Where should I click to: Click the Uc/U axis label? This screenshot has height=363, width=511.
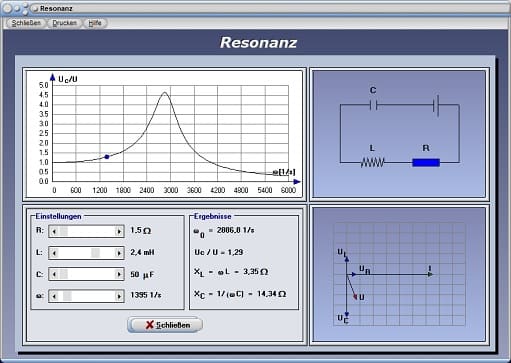coord(68,79)
